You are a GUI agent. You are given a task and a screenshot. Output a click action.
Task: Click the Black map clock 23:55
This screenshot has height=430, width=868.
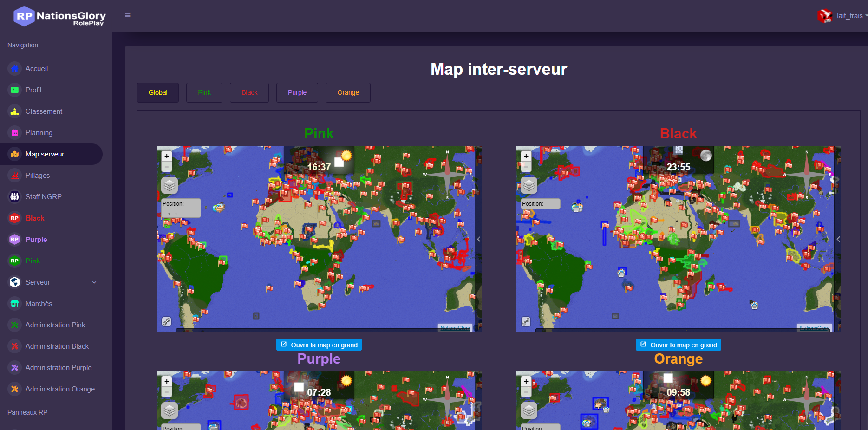click(x=679, y=167)
